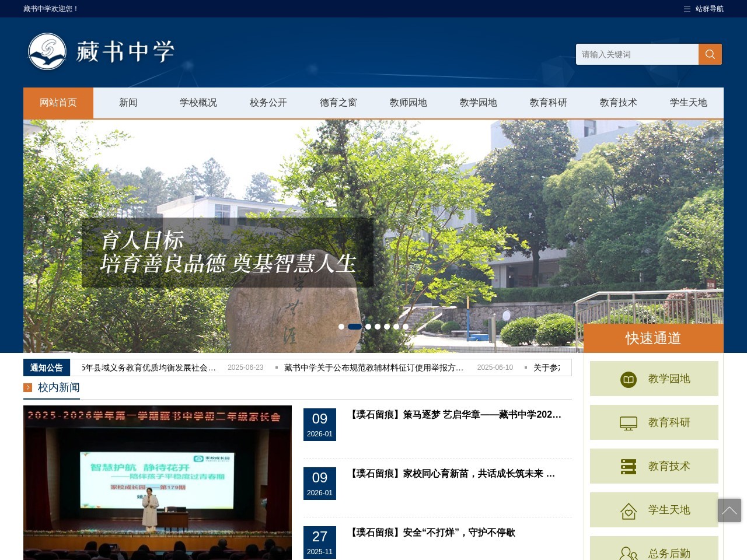This screenshot has height=560, width=747.
Task: Open the 学校概况 navigation menu
Action: click(x=198, y=103)
